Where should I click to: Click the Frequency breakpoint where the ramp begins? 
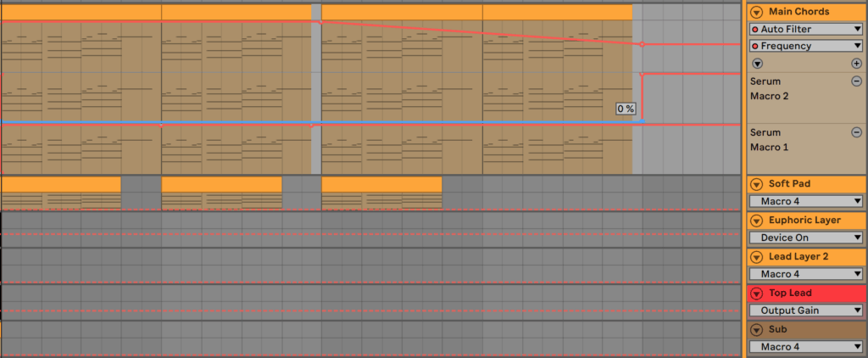pos(320,21)
